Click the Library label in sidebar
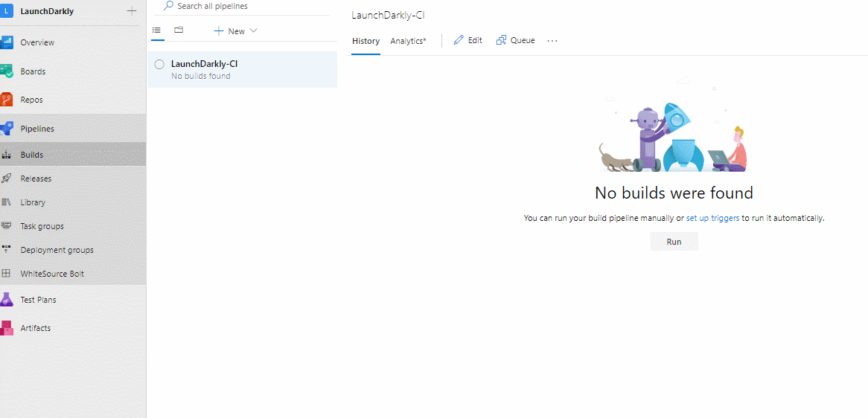Image resolution: width=868 pixels, height=418 pixels. click(33, 202)
